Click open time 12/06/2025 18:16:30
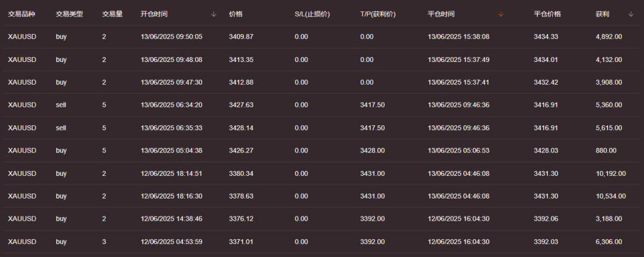 click(x=171, y=196)
